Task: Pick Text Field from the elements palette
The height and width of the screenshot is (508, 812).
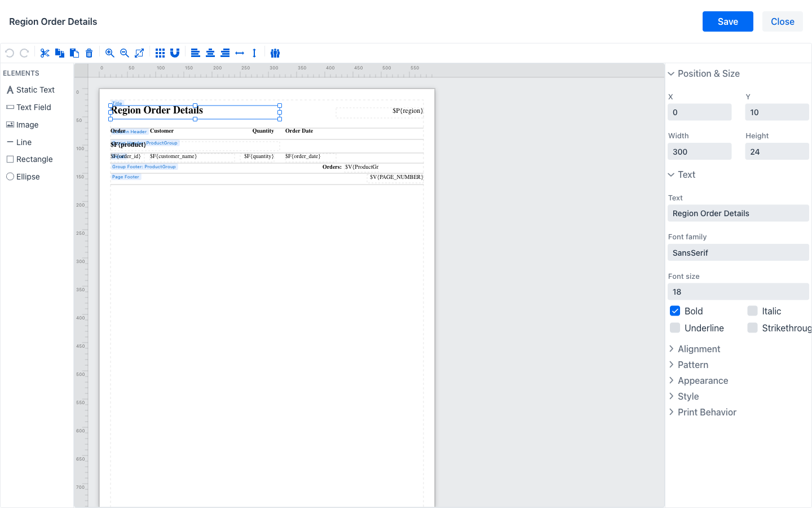Action: (x=29, y=107)
